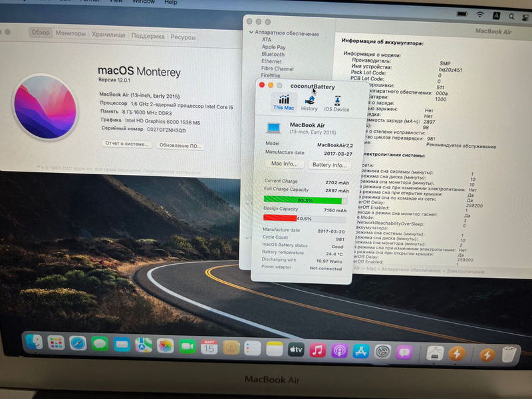Select FireWire in the hardware sidebar

tap(271, 75)
